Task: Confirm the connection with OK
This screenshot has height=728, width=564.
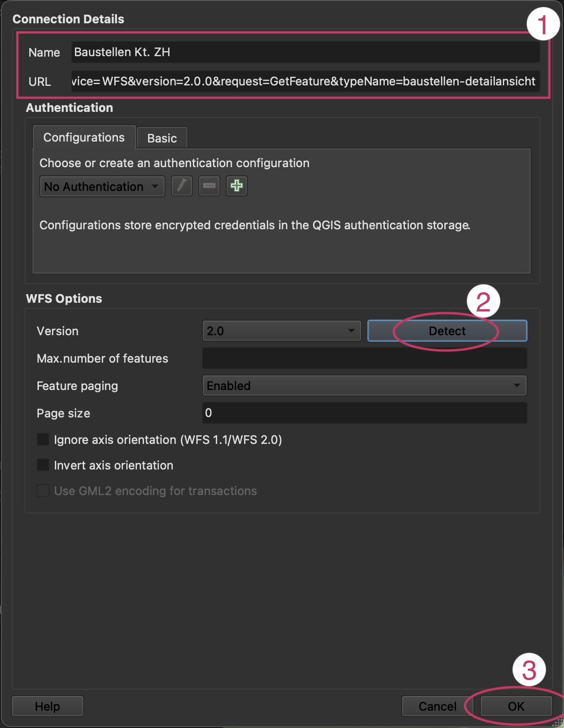Action: pos(516,707)
